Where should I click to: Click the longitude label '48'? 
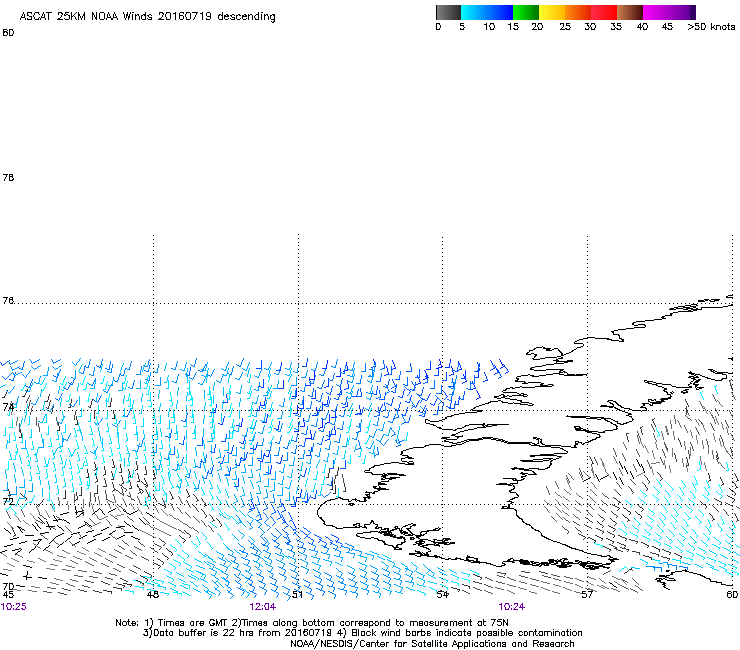click(x=152, y=594)
